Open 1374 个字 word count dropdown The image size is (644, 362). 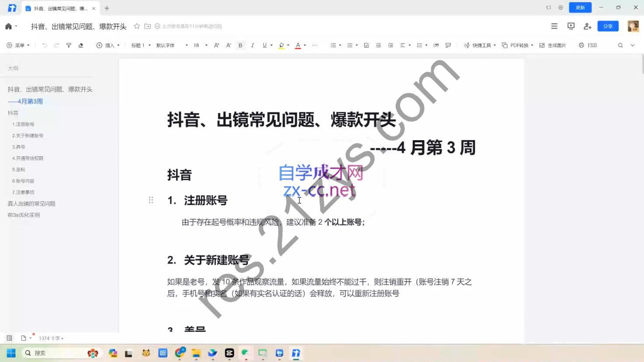tap(51, 338)
